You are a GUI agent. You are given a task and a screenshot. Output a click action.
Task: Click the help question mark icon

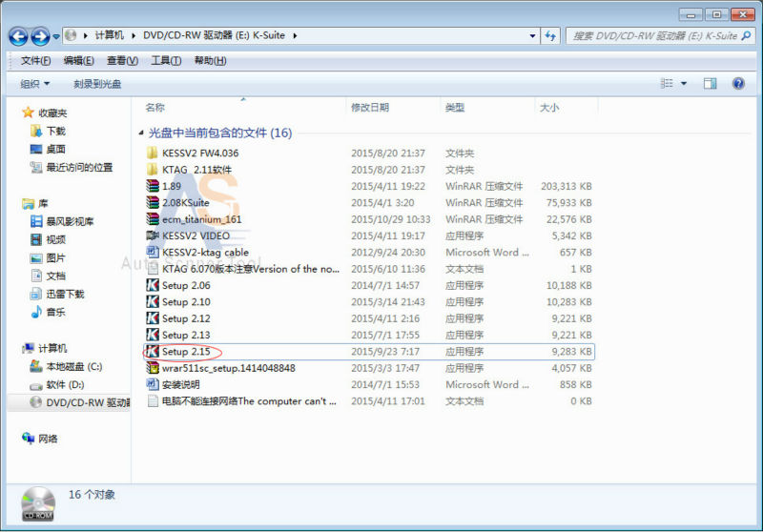[x=737, y=84]
